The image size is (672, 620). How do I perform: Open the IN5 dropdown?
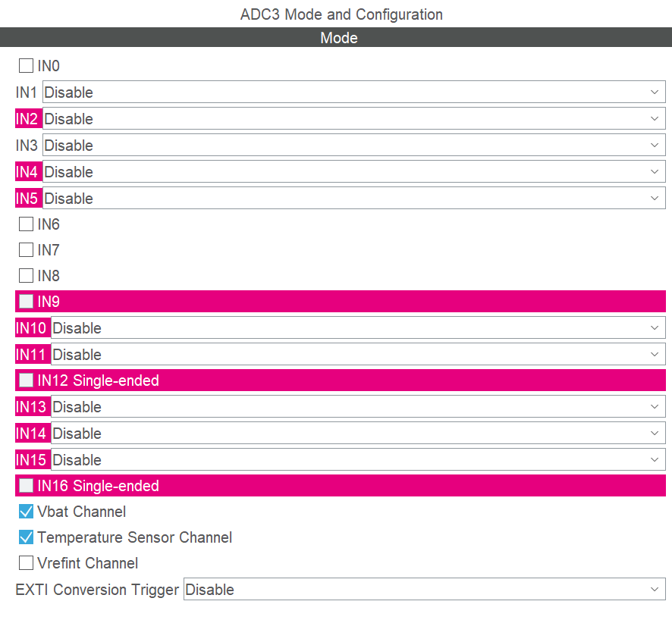(353, 199)
